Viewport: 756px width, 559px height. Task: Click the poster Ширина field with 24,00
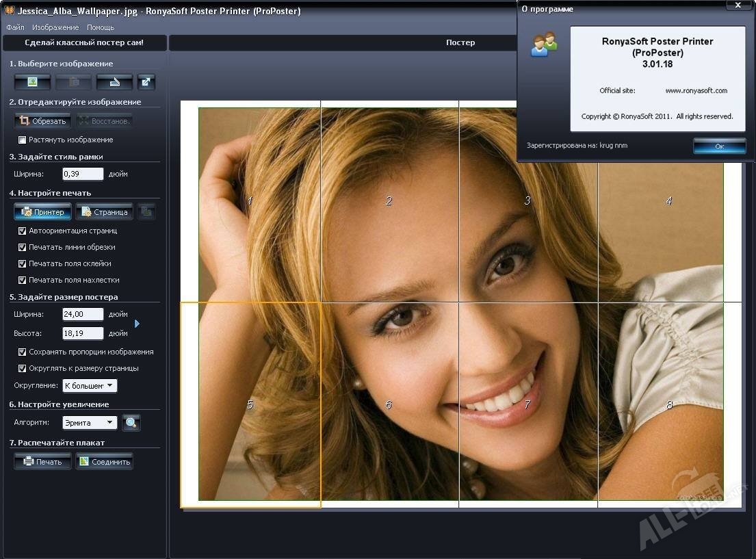coord(83,315)
